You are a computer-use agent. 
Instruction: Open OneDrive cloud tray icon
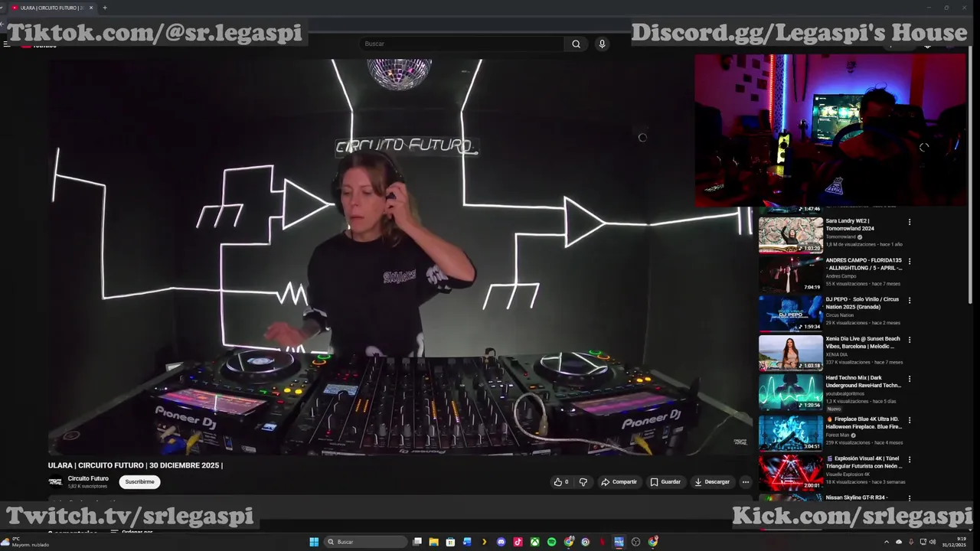click(899, 542)
